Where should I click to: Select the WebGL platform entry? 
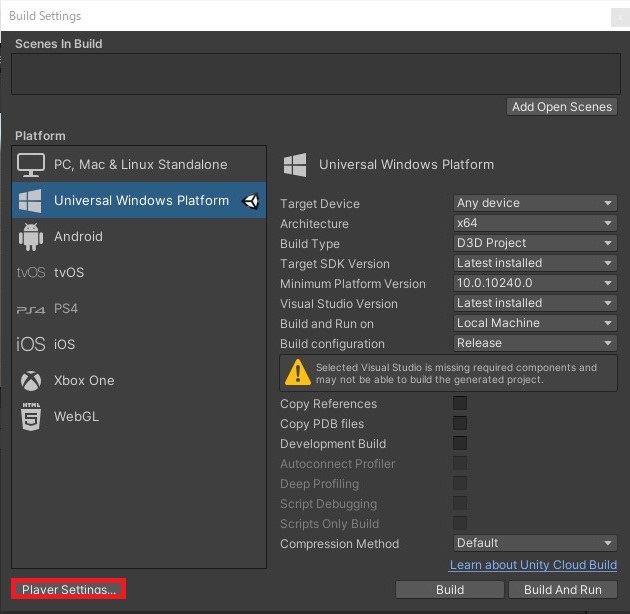[x=139, y=416]
